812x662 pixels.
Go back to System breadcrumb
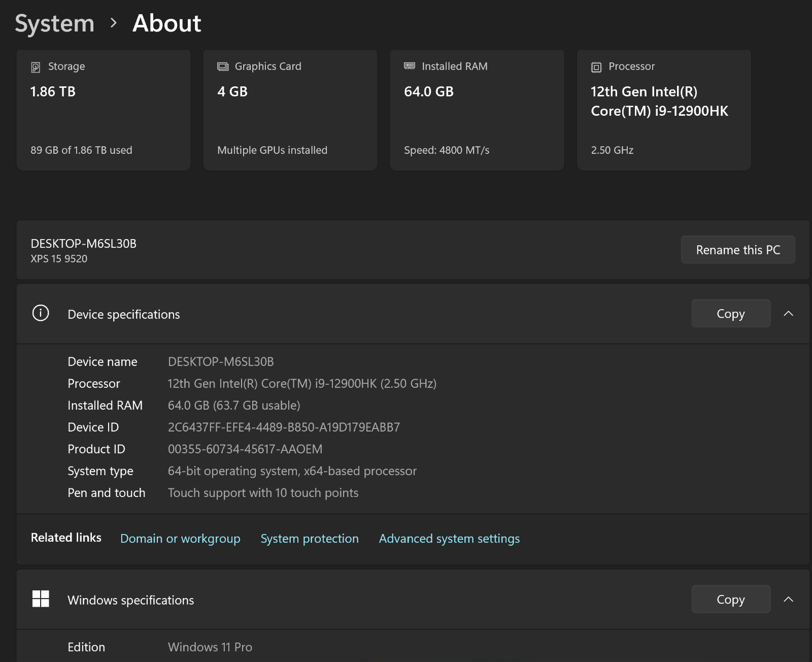[55, 23]
